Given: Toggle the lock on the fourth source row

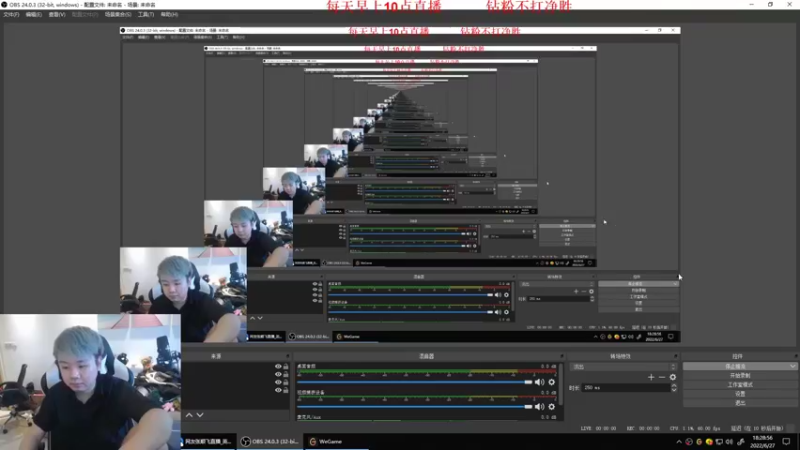Looking at the screenshot, I should (x=286, y=390).
